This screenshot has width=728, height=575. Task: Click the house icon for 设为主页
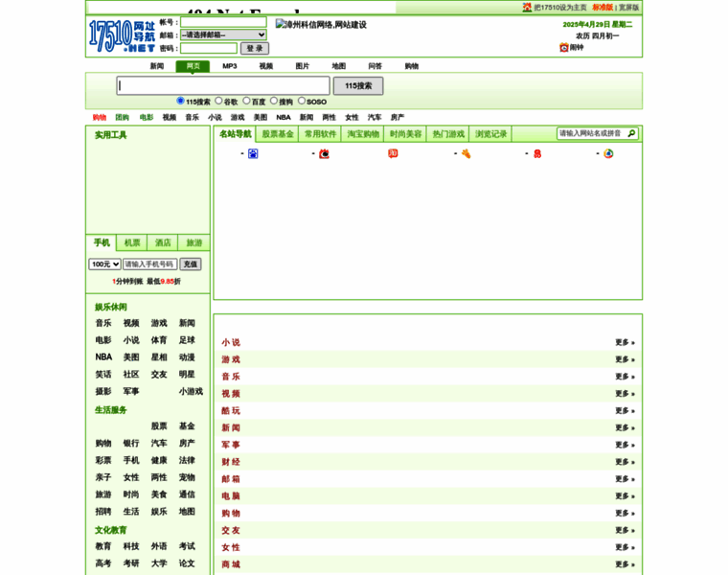tap(527, 8)
